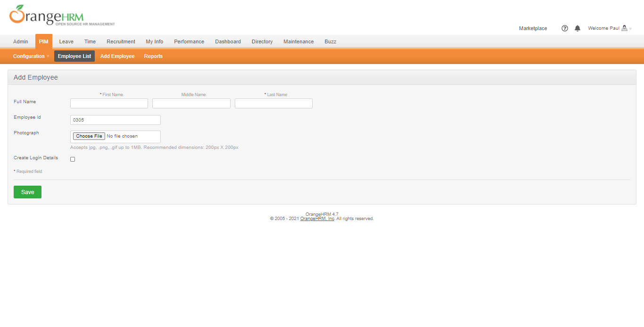Click the 'OrangeHRM 4.7' version text
The width and height of the screenshot is (644, 327).
pos(322,214)
